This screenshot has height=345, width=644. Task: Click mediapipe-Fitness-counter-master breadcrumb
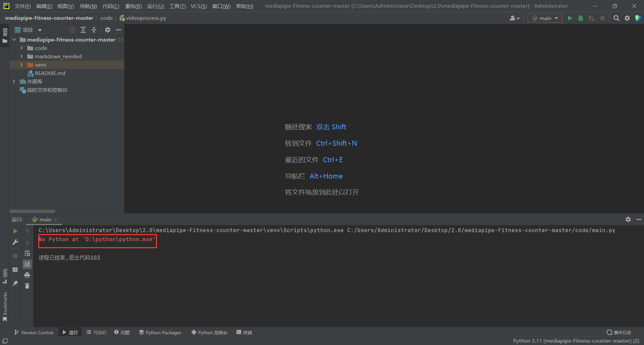[49, 18]
